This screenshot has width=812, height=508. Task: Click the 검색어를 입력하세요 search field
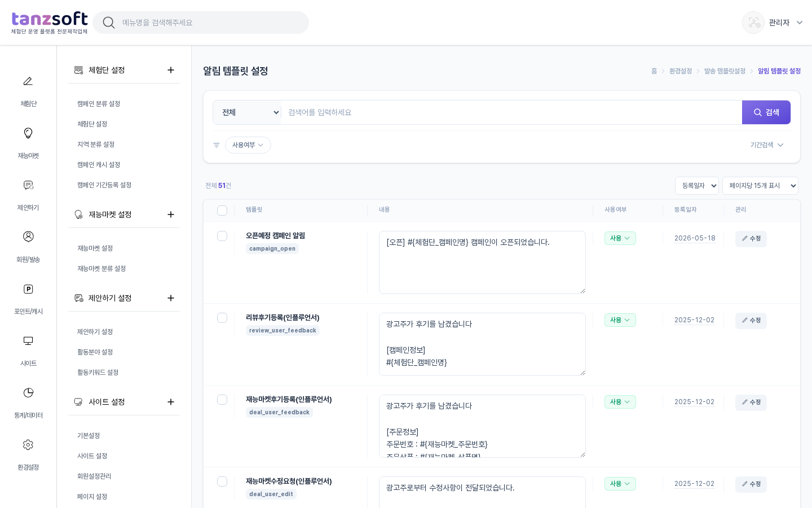(x=511, y=112)
